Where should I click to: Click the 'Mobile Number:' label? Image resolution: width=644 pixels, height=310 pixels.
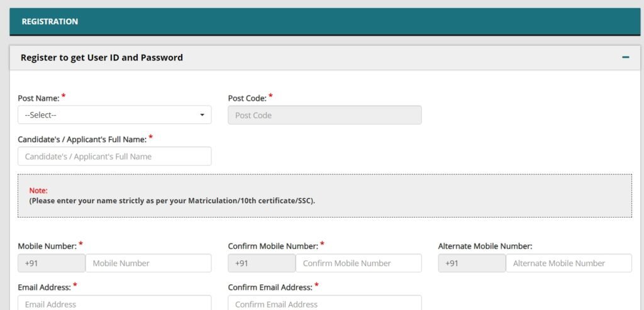(x=47, y=246)
